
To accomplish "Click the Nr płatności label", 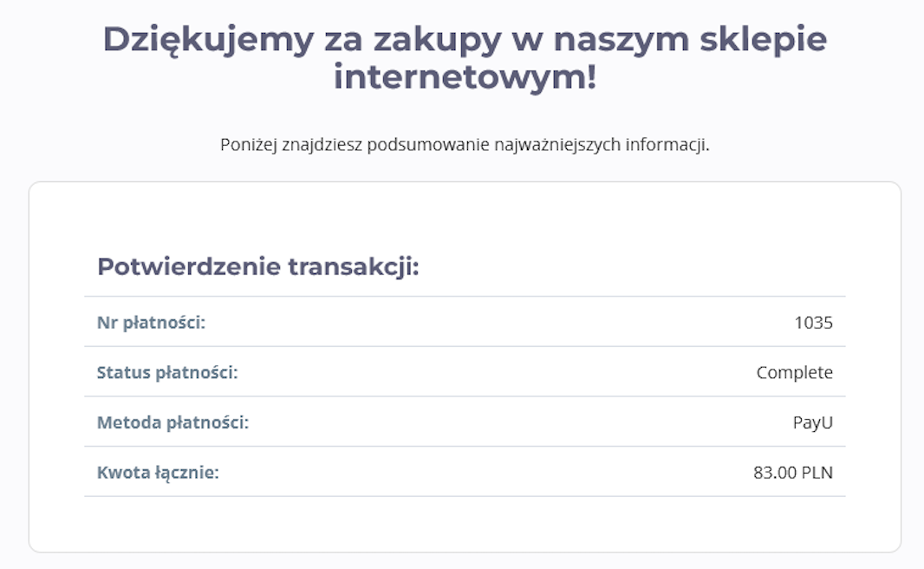I will point(151,323).
